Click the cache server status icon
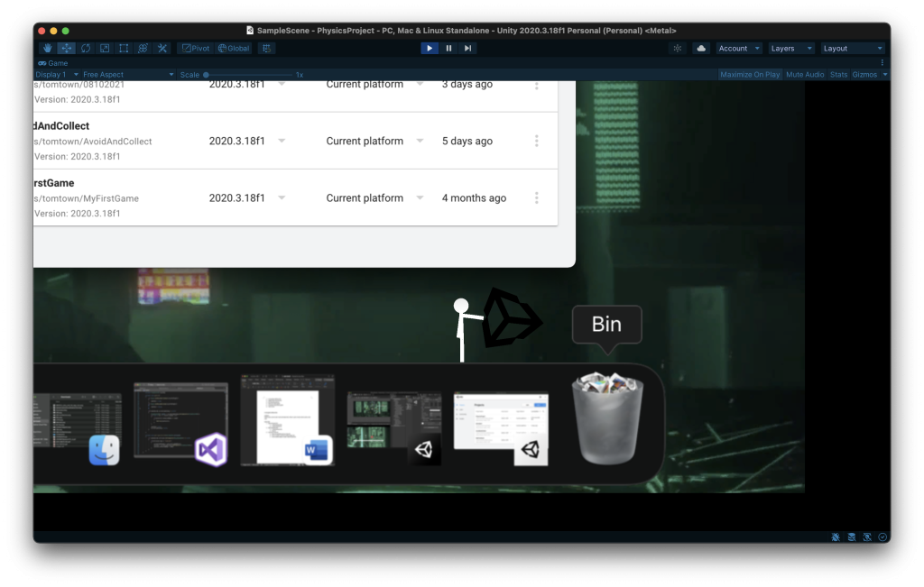This screenshot has width=924, height=587. pos(852,537)
